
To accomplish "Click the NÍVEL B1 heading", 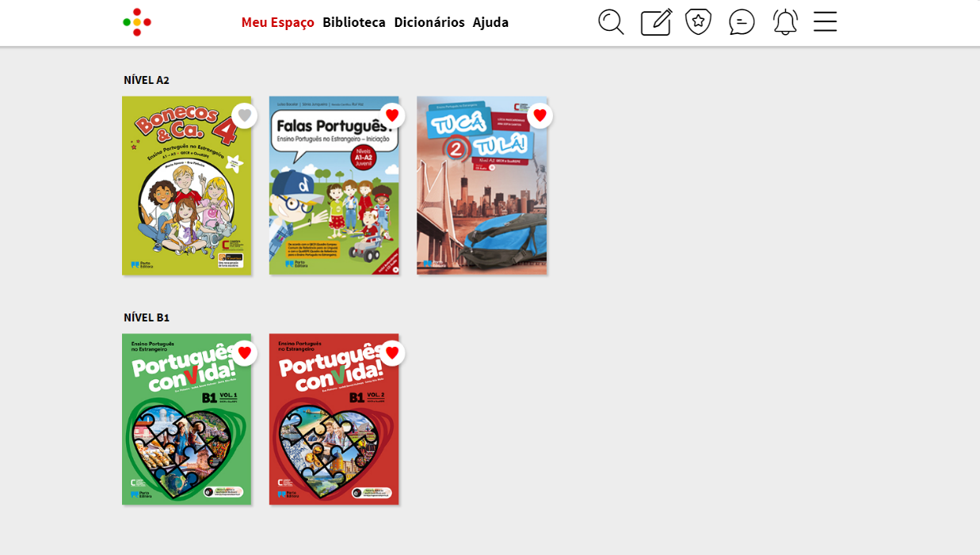I will coord(147,317).
